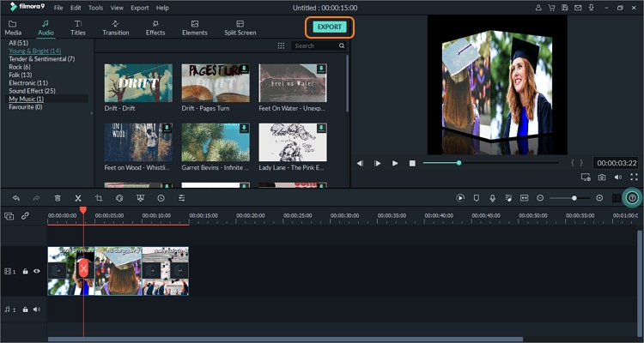
Task: Enter fullscreen preview mode
Action: pyautogui.click(x=635, y=177)
